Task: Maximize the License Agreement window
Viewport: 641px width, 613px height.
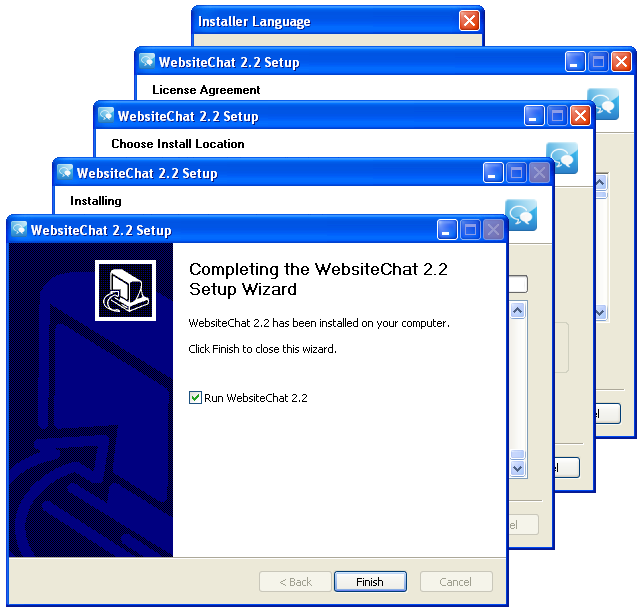Action: pos(598,62)
